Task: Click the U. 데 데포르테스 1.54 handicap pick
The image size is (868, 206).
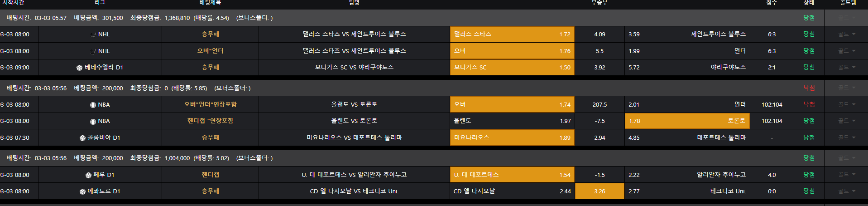Action: pyautogui.click(x=512, y=175)
